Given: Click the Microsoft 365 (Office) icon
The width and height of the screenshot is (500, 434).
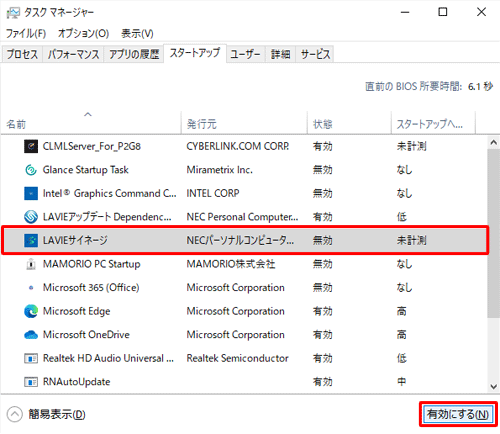Looking at the screenshot, I should (x=31, y=287).
